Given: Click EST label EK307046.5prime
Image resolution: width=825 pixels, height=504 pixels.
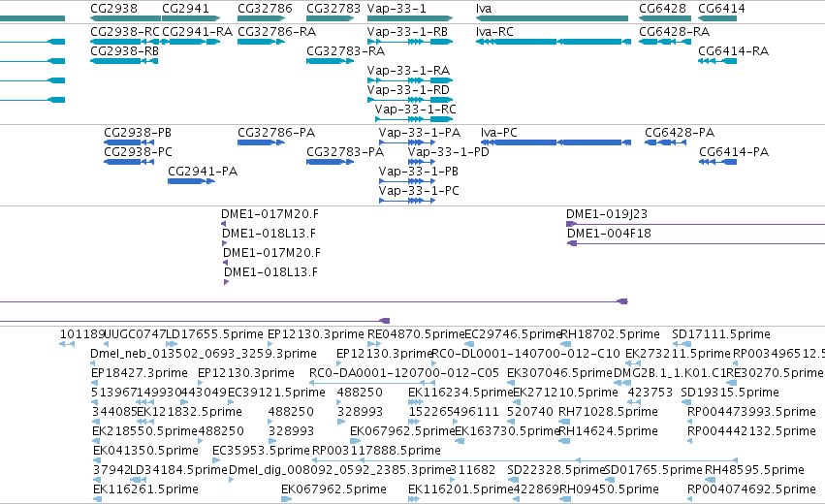Looking at the screenshot, I should point(559,373).
